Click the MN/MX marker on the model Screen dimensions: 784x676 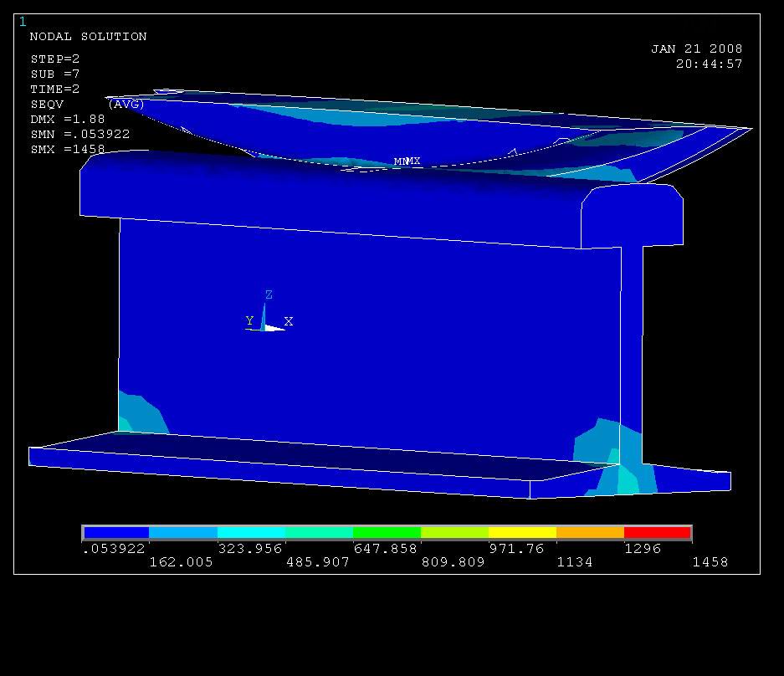407,161
